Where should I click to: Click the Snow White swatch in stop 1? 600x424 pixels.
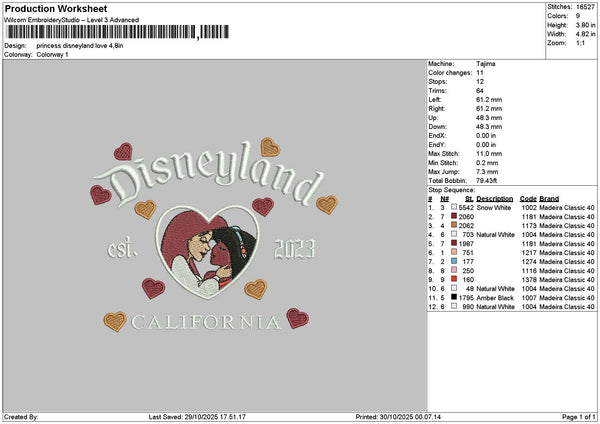pyautogui.click(x=454, y=207)
